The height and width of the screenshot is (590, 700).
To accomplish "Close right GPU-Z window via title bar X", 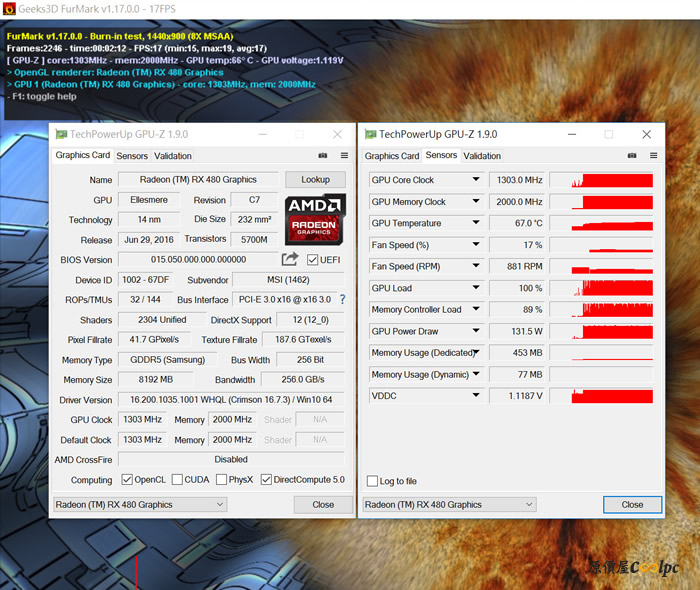I will pyautogui.click(x=646, y=134).
